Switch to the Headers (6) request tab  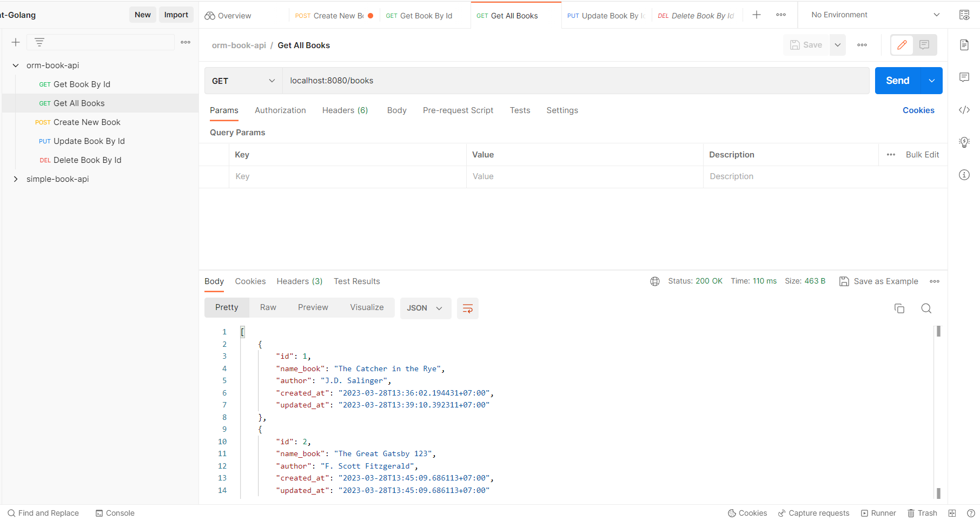pyautogui.click(x=345, y=110)
